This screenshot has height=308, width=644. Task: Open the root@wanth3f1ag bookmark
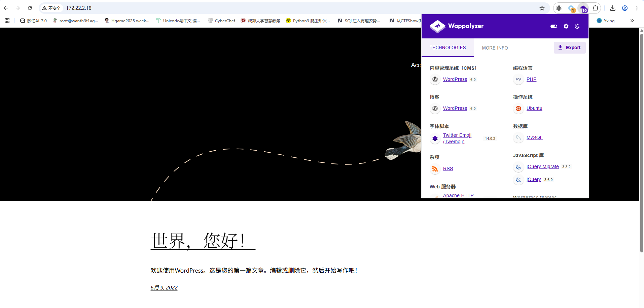pos(75,21)
